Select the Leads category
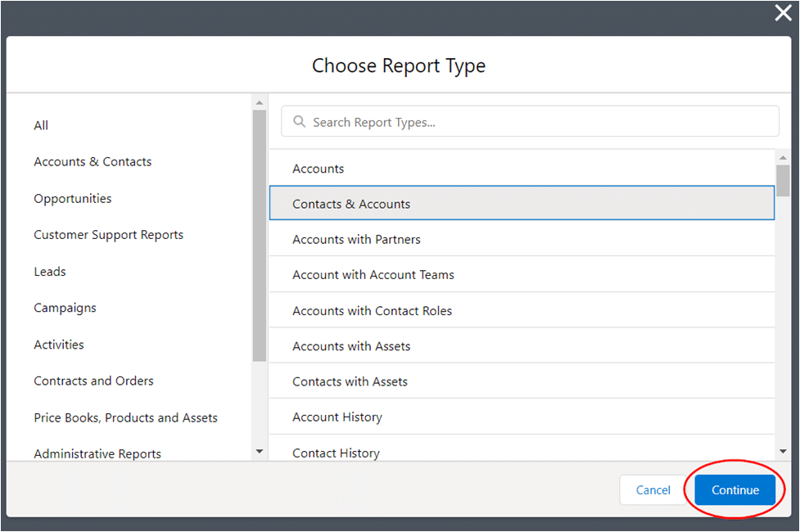800x532 pixels. (49, 271)
